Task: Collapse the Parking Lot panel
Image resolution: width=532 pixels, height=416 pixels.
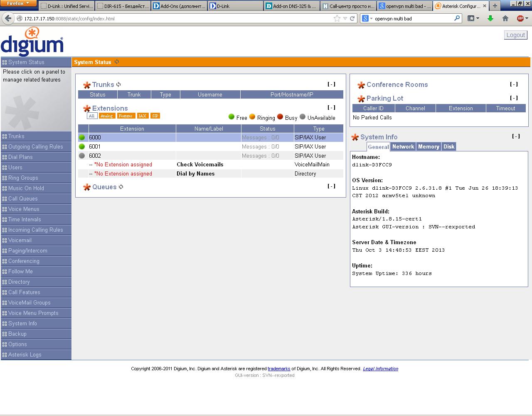Action: pos(514,98)
